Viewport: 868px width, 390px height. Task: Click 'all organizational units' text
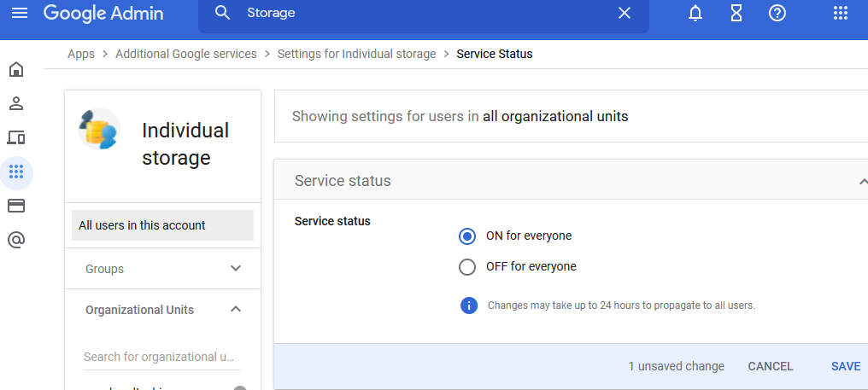(555, 117)
